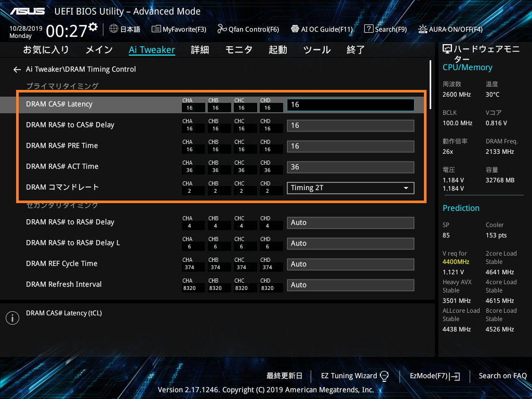
Task: Click Search on FAQ
Action: pos(502,376)
